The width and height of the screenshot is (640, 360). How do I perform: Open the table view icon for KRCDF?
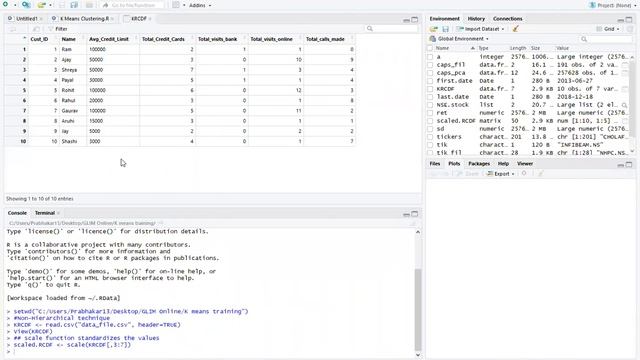pyautogui.click(x=625, y=89)
